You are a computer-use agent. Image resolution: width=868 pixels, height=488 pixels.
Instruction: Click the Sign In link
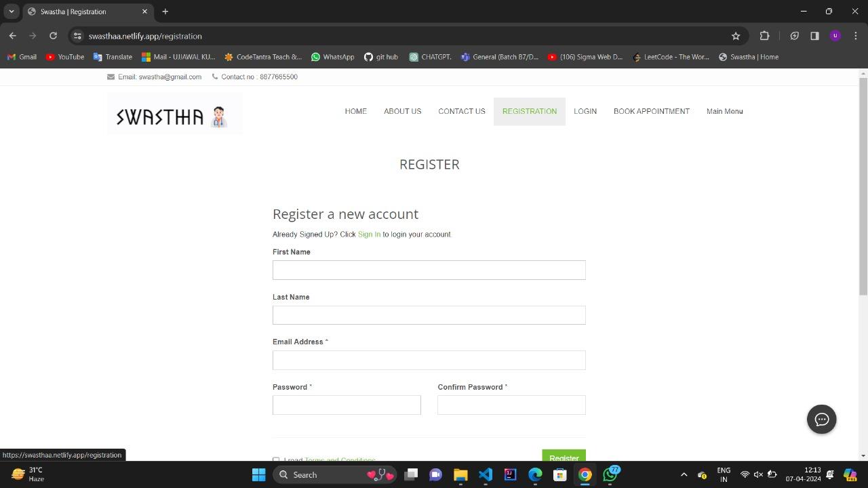(x=369, y=235)
